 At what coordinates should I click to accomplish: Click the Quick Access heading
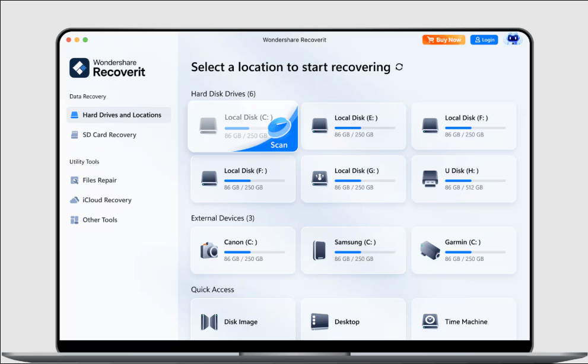[212, 290]
